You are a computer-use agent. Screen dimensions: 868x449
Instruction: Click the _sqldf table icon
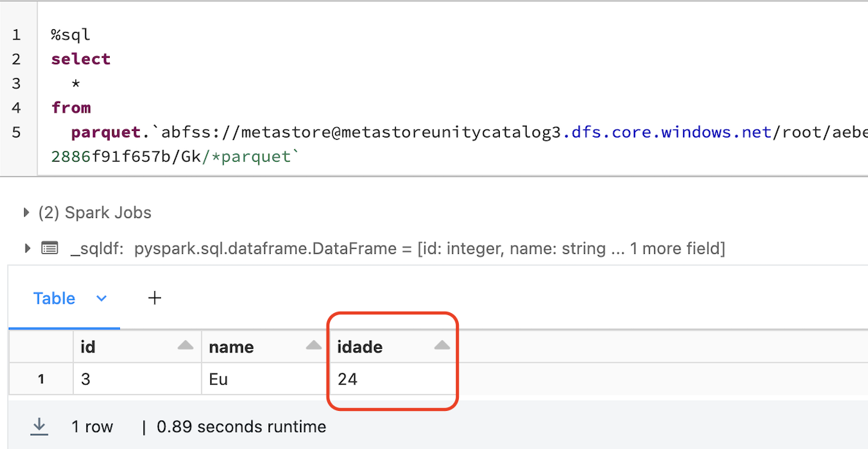pyautogui.click(x=50, y=249)
